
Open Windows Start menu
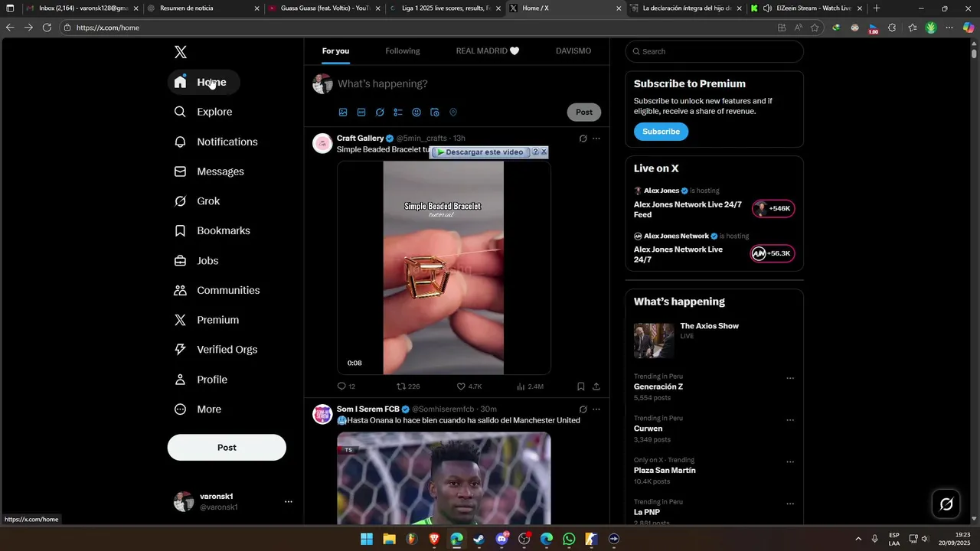point(367,539)
